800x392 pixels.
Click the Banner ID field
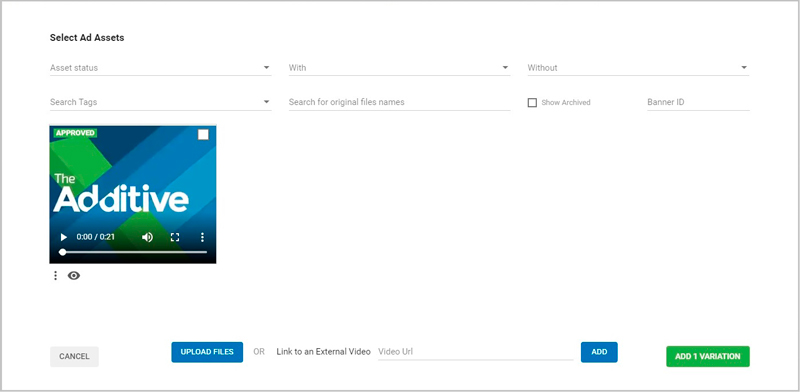(698, 102)
